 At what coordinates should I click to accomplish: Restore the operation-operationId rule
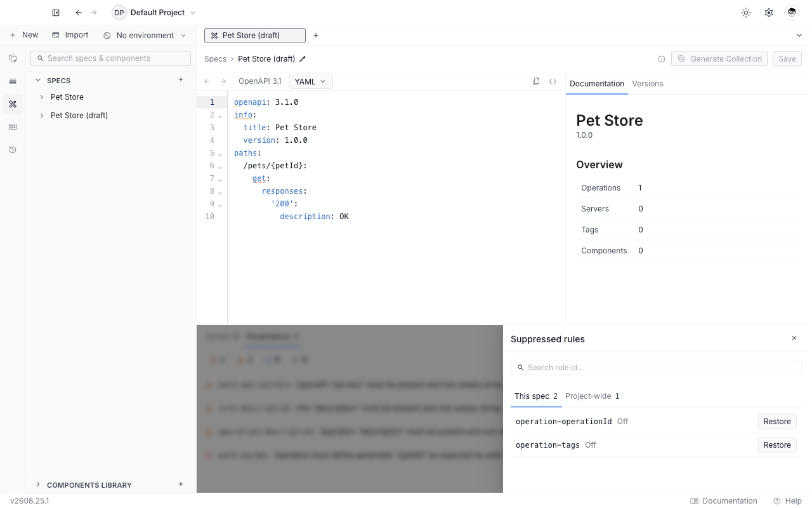777,422
